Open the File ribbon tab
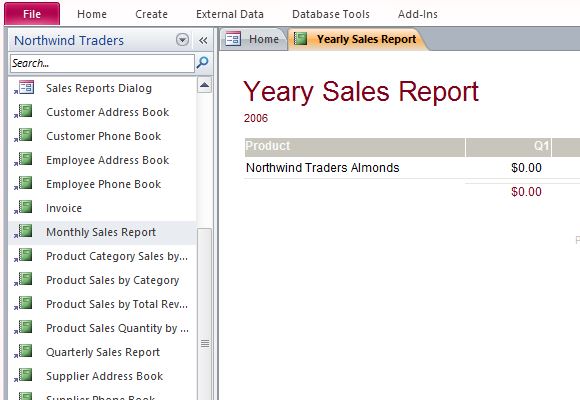This screenshot has width=580, height=400. click(32, 14)
